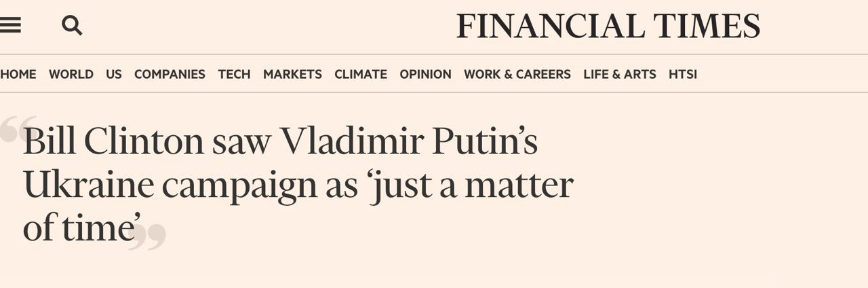Screen dimensions: 868x288
Task: Open the hamburger navigation menu
Action: 10,26
